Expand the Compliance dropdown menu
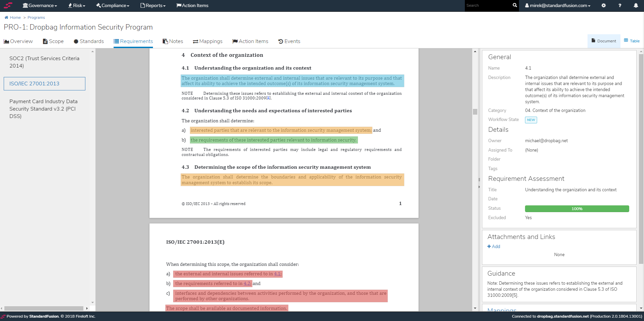 pyautogui.click(x=113, y=5)
